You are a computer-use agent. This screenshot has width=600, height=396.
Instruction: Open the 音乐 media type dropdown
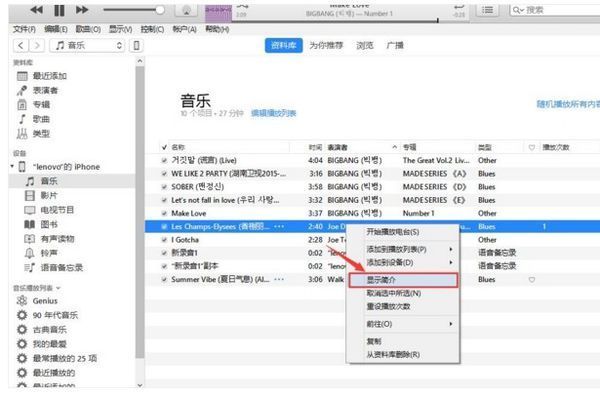88,46
